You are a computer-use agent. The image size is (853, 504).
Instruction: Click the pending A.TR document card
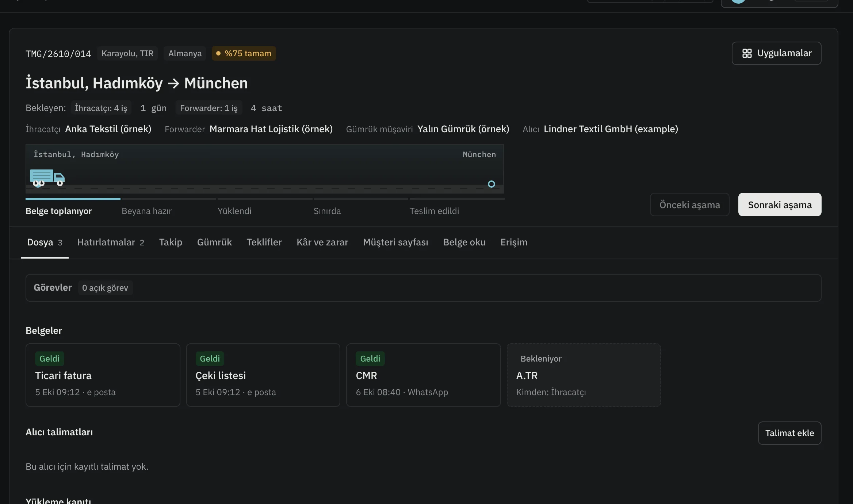(584, 375)
